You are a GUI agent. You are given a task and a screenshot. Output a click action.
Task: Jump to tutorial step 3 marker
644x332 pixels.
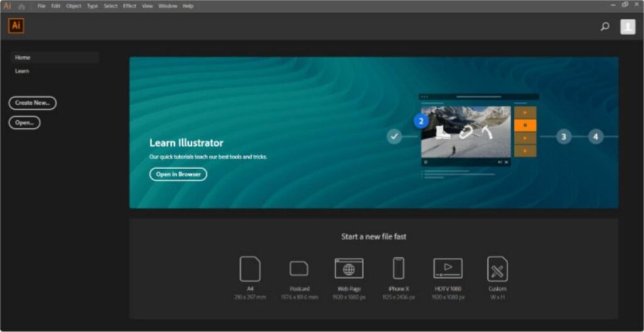click(x=563, y=137)
